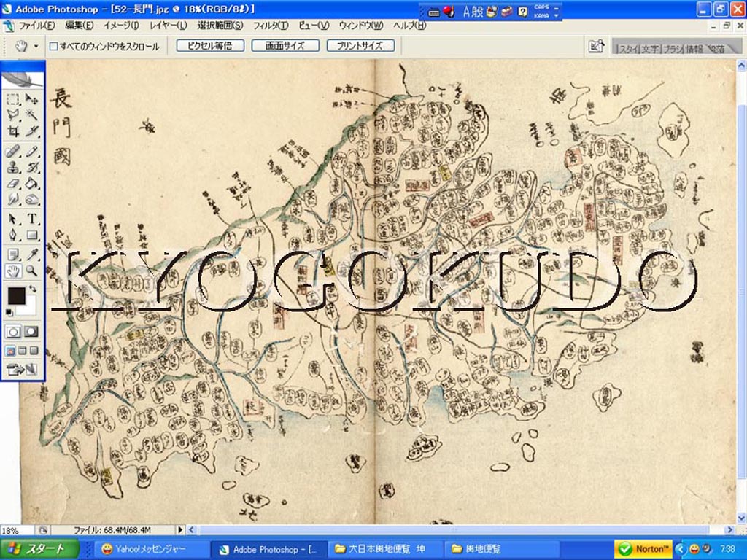Click vertical scrollbar down arrow
This screenshot has width=747, height=560.
click(741, 517)
